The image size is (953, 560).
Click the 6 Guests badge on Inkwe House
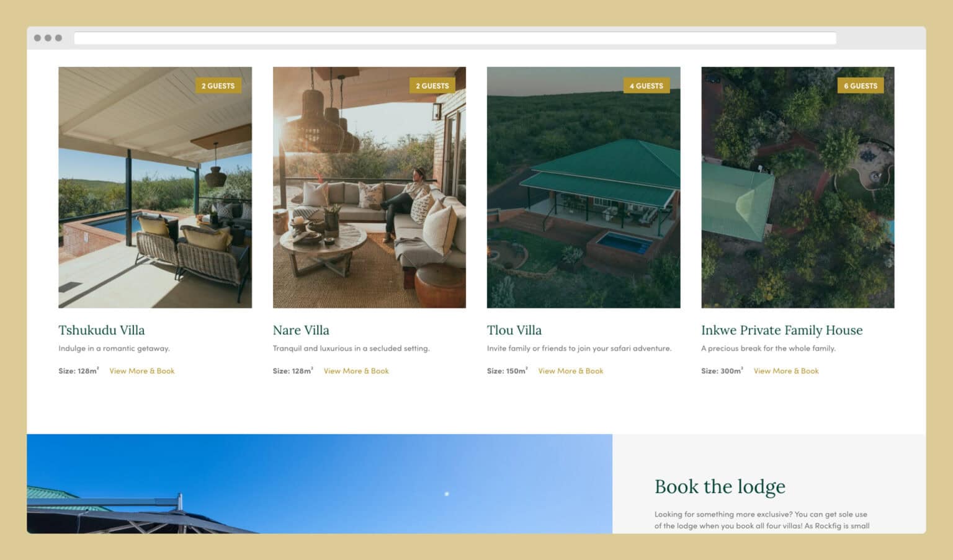click(x=861, y=86)
